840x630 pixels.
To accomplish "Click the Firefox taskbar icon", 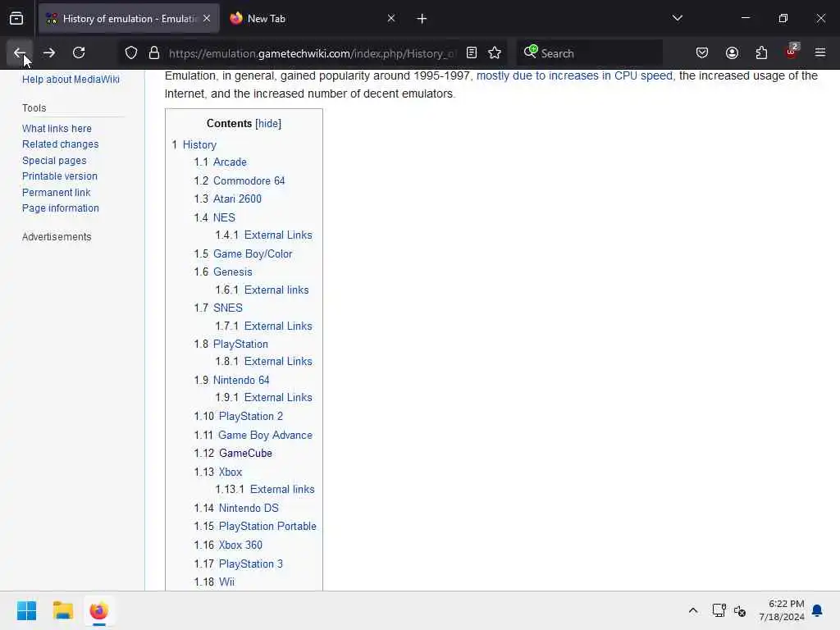I will (x=98, y=610).
